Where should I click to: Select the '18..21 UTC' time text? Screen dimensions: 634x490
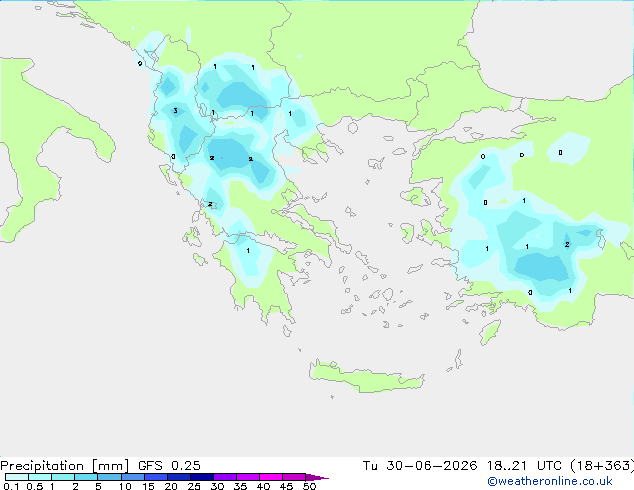tap(524, 466)
